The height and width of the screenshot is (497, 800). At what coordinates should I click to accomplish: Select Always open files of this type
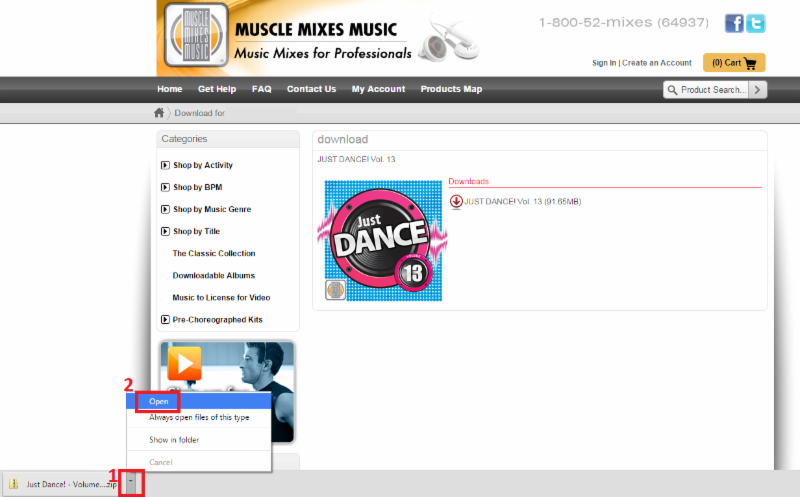tap(199, 418)
